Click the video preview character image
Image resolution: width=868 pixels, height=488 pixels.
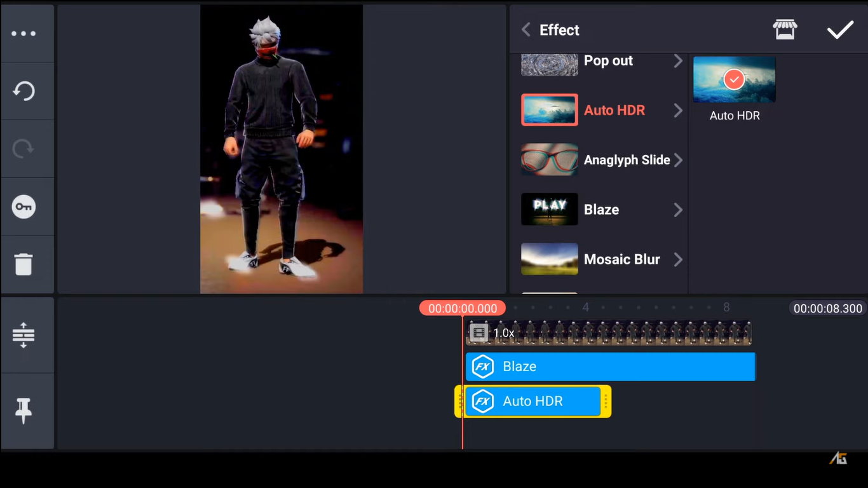tap(281, 149)
